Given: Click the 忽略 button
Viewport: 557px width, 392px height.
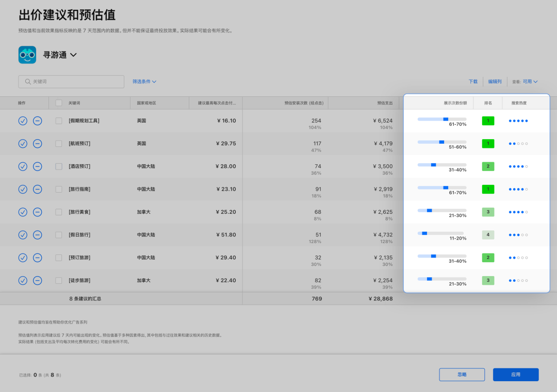Looking at the screenshot, I should click(462, 374).
